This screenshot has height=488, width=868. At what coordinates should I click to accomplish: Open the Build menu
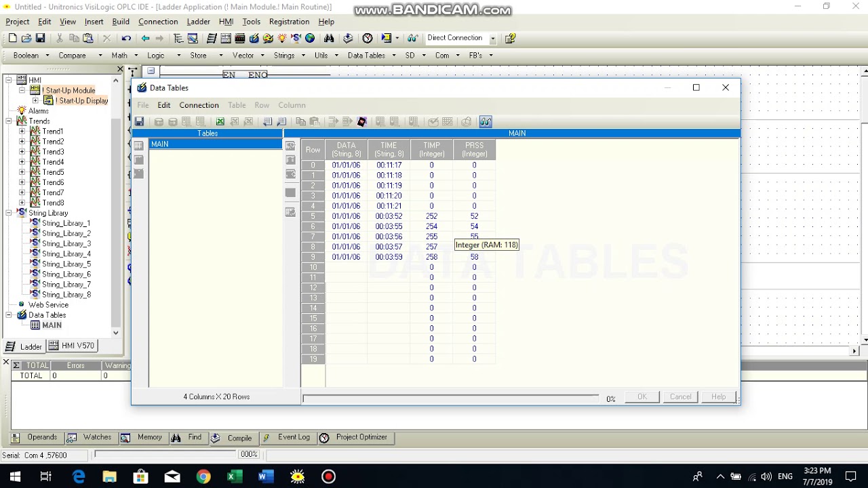(121, 22)
